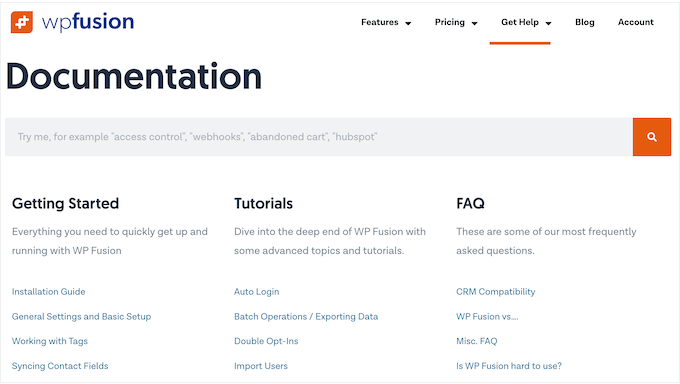Image resolution: width=680 pixels, height=384 pixels.
Task: Open Is WP Fusion hard to use?
Action: tap(509, 366)
